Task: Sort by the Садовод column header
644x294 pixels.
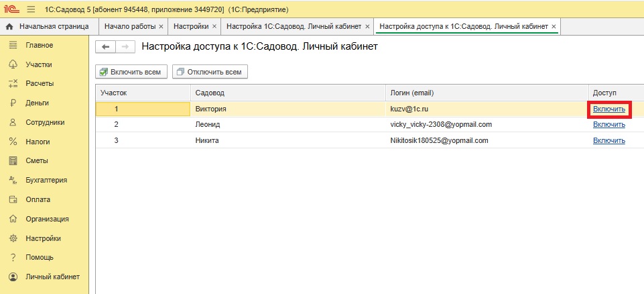Action: [x=288, y=93]
